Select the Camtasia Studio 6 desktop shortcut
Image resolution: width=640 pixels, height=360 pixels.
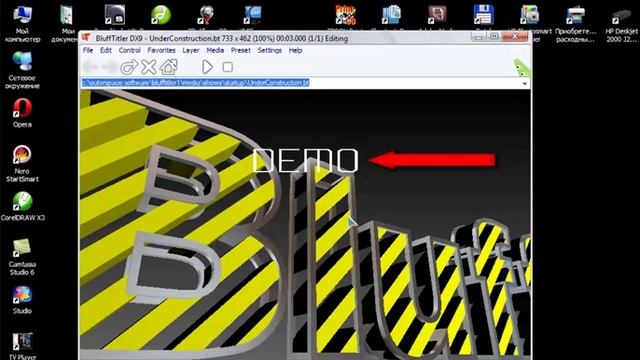point(22,257)
